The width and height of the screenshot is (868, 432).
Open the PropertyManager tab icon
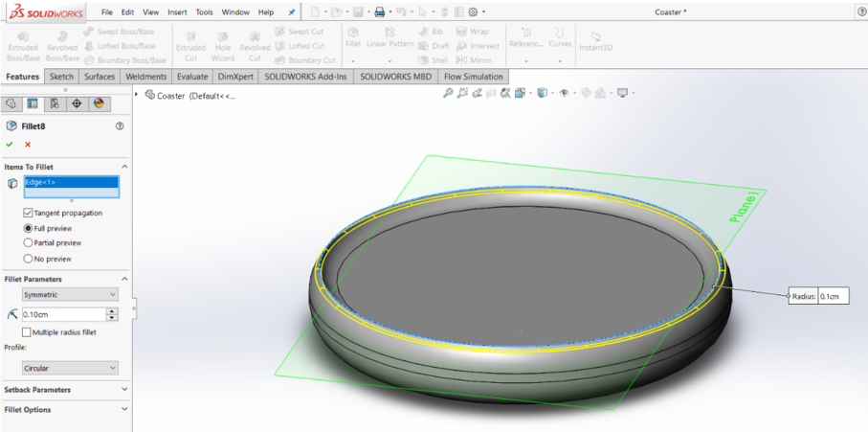(x=33, y=103)
